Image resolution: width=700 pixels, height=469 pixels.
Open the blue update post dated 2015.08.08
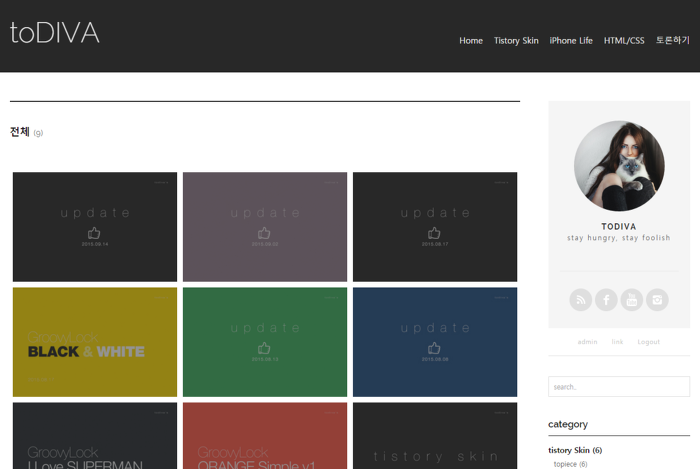(x=435, y=342)
